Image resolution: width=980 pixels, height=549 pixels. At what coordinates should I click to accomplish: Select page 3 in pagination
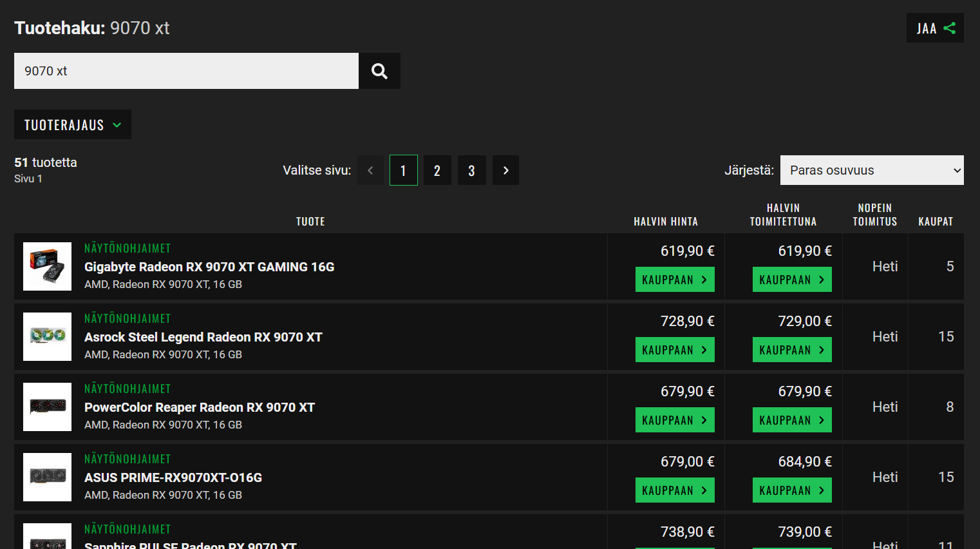(471, 170)
